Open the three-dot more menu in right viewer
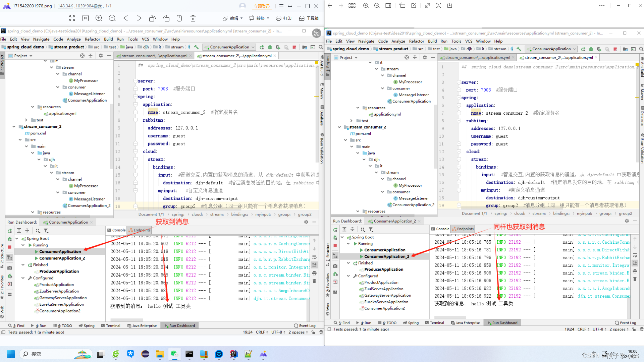This screenshot has width=644, height=362. [x=602, y=5]
